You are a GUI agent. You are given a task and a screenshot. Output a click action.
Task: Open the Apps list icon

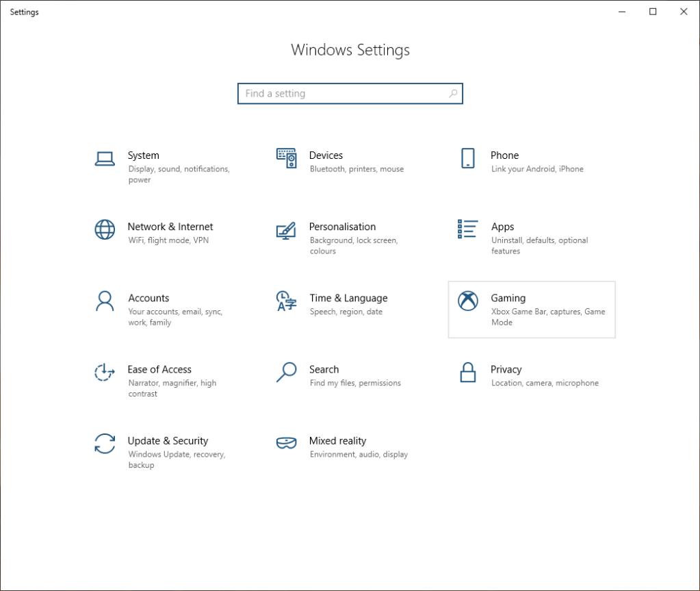(467, 229)
